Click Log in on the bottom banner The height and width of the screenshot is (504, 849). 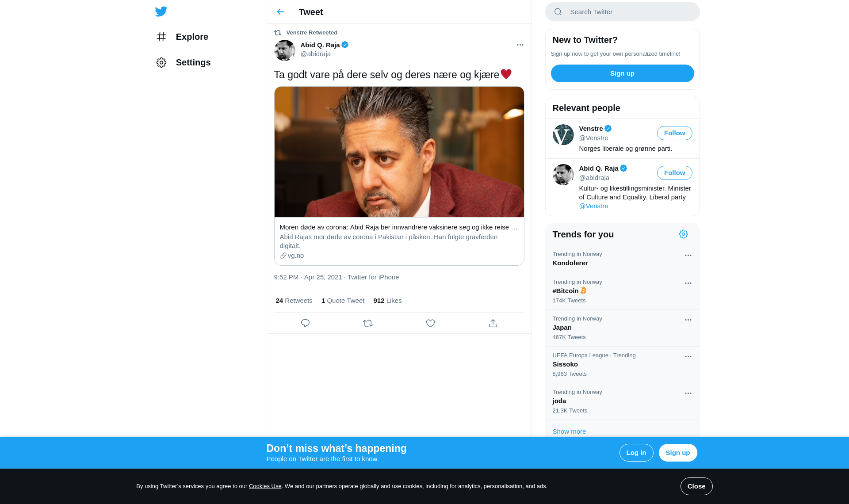pyautogui.click(x=636, y=453)
